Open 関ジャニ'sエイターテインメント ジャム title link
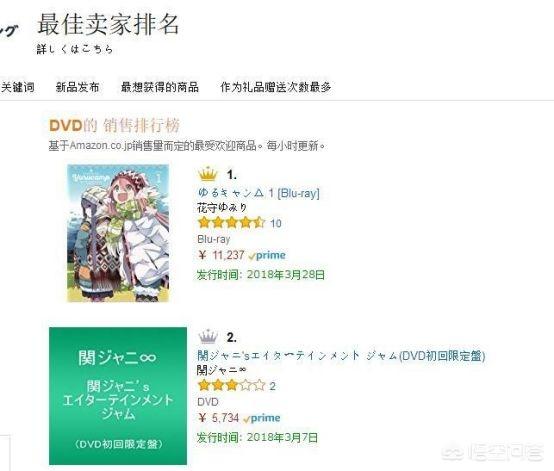The image size is (554, 471). [x=341, y=355]
